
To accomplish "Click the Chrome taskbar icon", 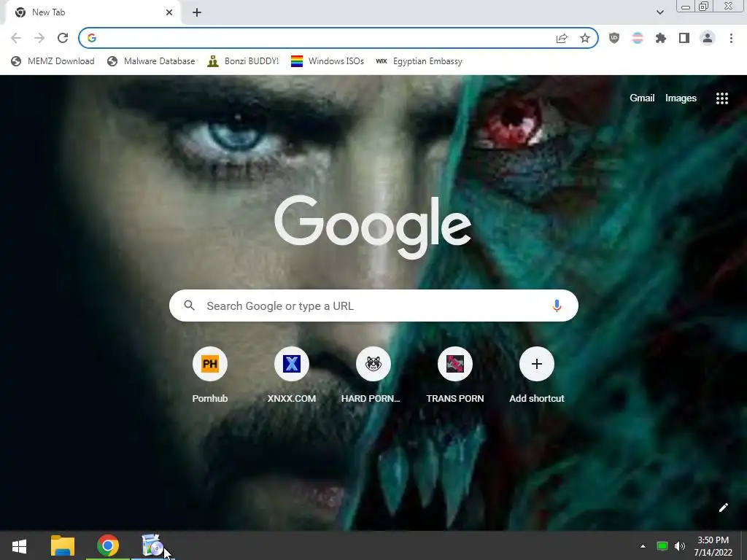I will 108,545.
